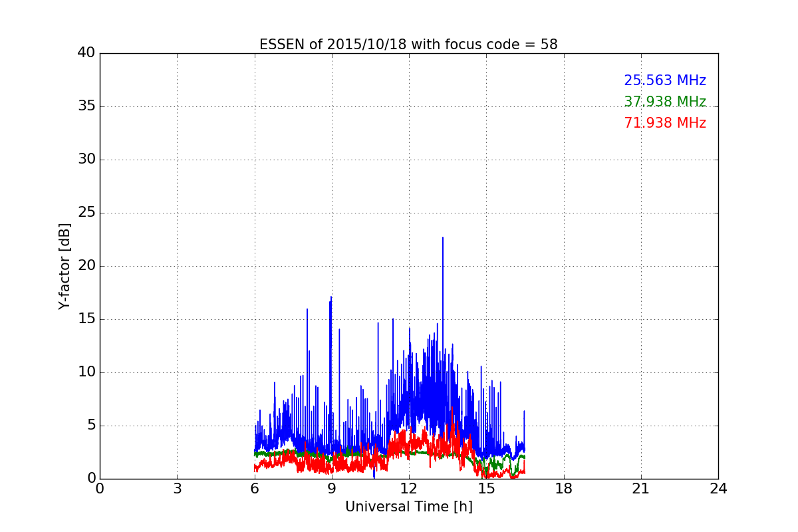This screenshot has width=798, height=532.
Task: Click the y-axis tick label 20
Action: (86, 266)
